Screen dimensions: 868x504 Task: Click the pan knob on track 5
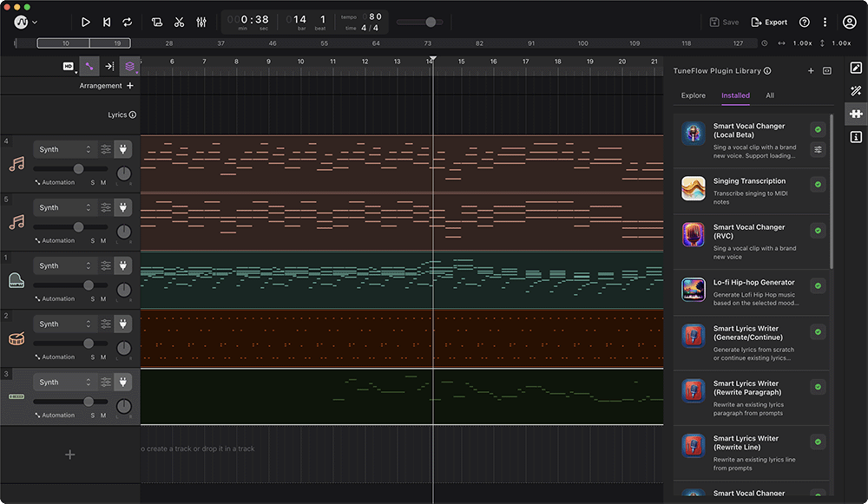point(123,232)
